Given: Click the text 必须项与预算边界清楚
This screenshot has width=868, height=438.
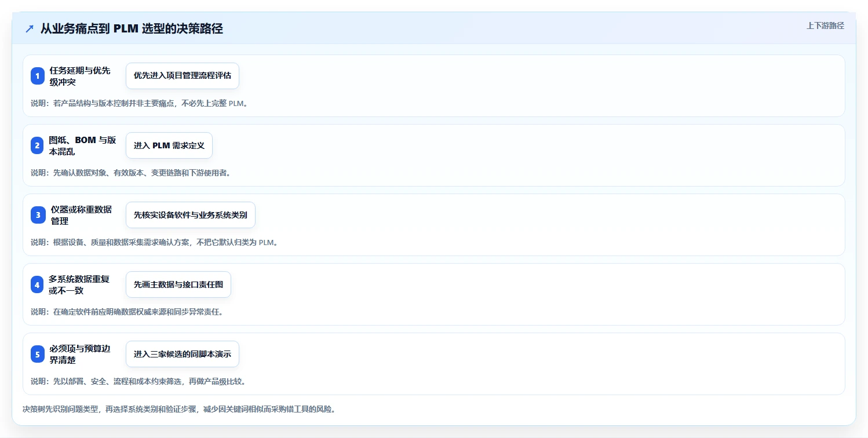Looking at the screenshot, I should (x=79, y=354).
